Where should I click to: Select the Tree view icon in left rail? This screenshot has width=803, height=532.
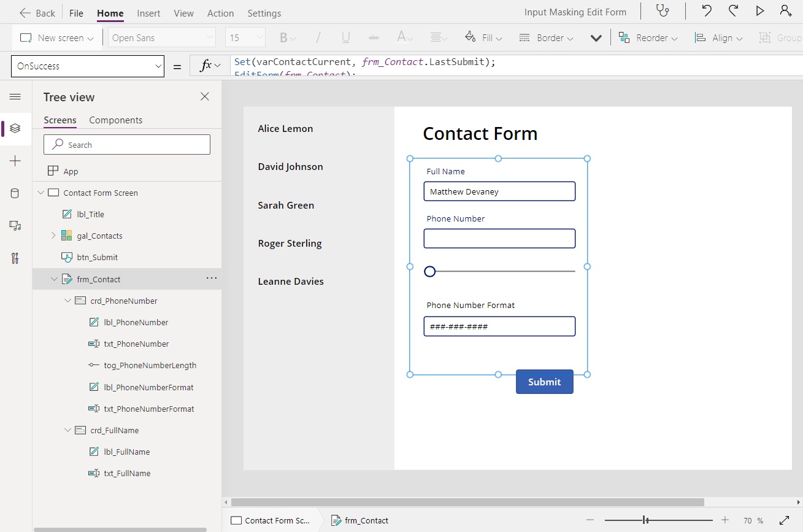click(15, 128)
